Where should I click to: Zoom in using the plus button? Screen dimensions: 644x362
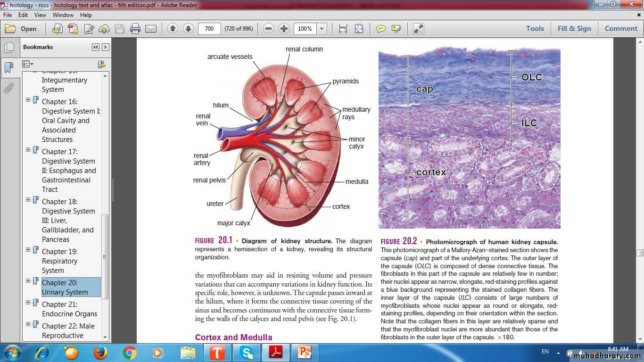click(x=284, y=29)
